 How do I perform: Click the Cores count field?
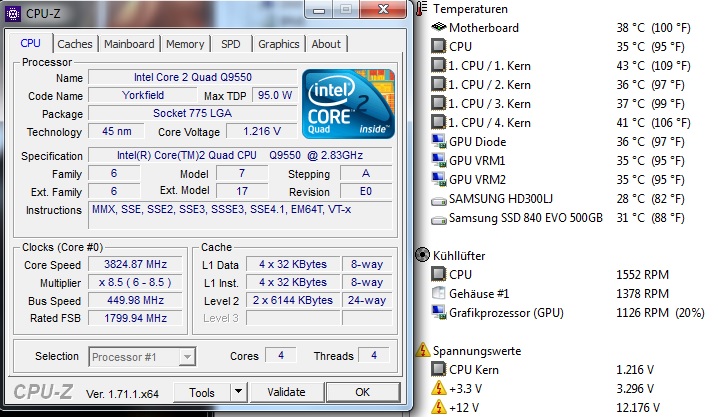pos(281,355)
